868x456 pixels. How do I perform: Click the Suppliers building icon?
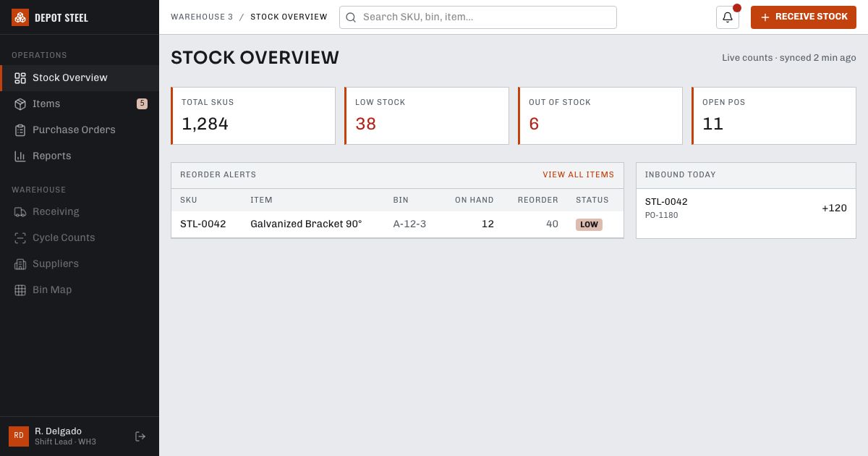tap(20, 264)
